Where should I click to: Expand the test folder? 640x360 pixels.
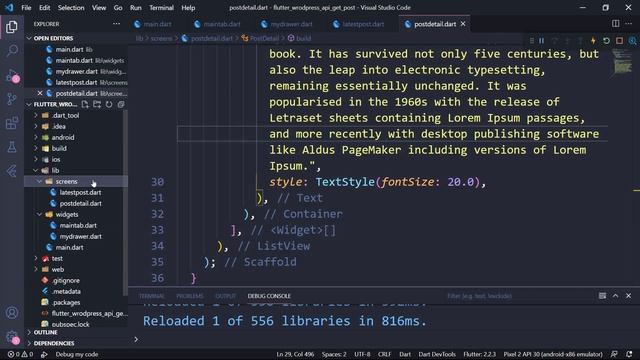(36, 259)
